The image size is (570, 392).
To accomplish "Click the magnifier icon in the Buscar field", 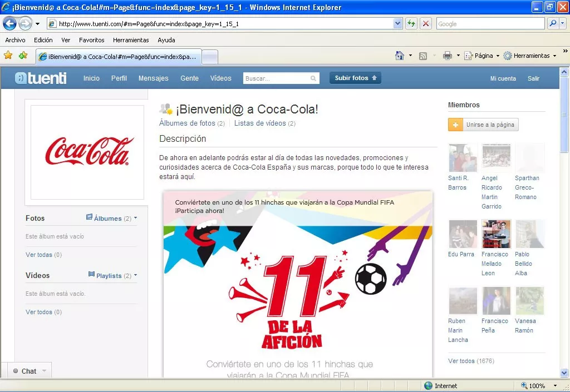I will [x=313, y=78].
